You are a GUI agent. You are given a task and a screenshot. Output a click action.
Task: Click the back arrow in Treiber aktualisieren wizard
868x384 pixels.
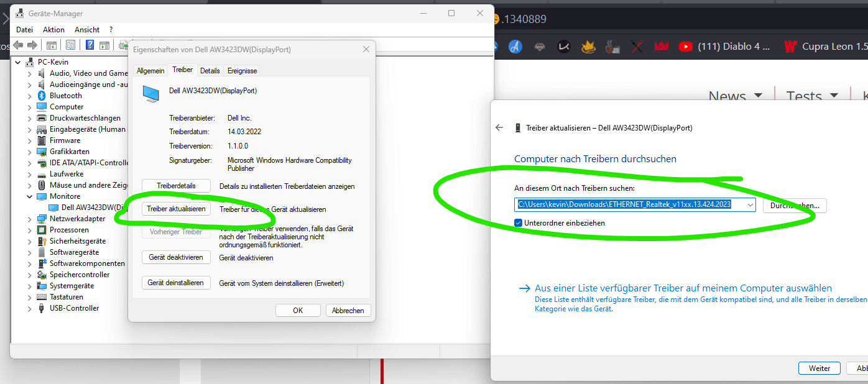pyautogui.click(x=499, y=127)
